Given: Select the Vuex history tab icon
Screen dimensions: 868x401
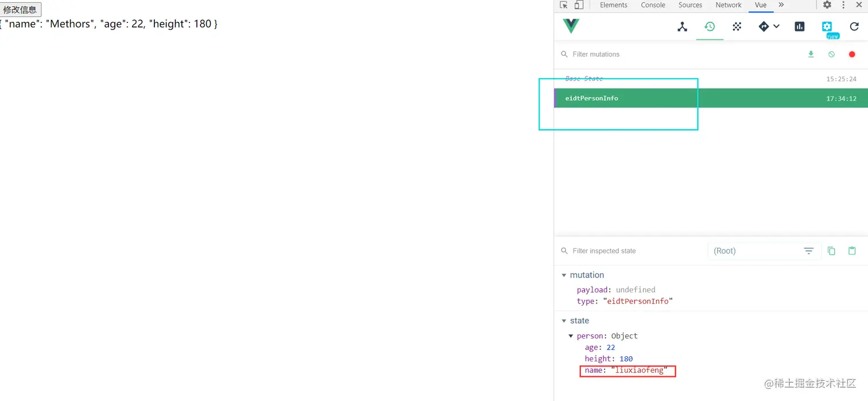Looking at the screenshot, I should point(710,26).
